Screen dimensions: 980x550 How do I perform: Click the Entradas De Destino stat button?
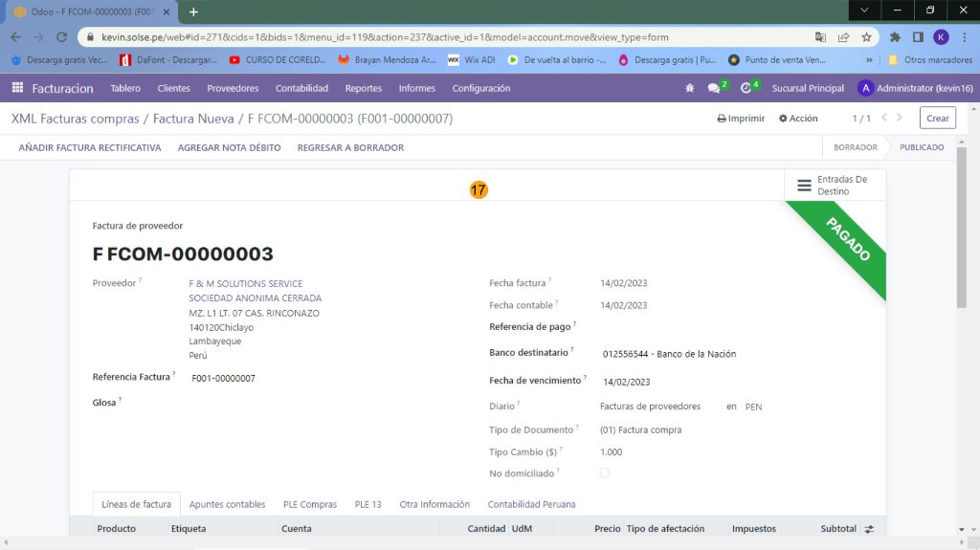[x=834, y=186]
